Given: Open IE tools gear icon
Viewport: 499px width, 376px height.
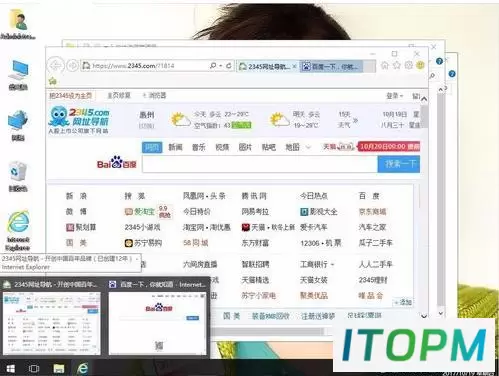Looking at the screenshot, I should (x=409, y=65).
